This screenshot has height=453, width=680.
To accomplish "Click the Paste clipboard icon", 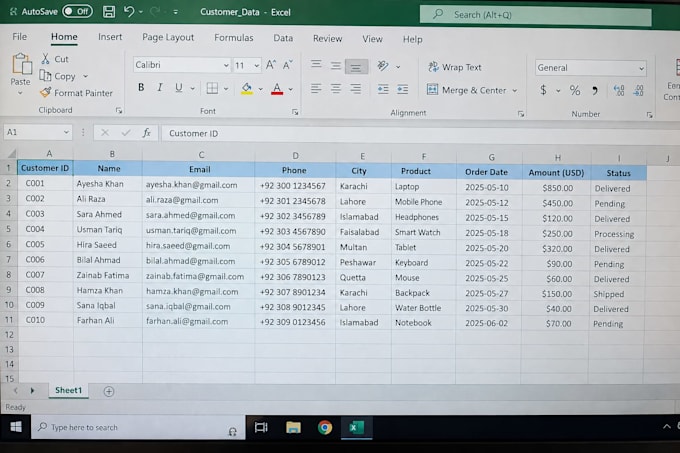I will [x=21, y=64].
